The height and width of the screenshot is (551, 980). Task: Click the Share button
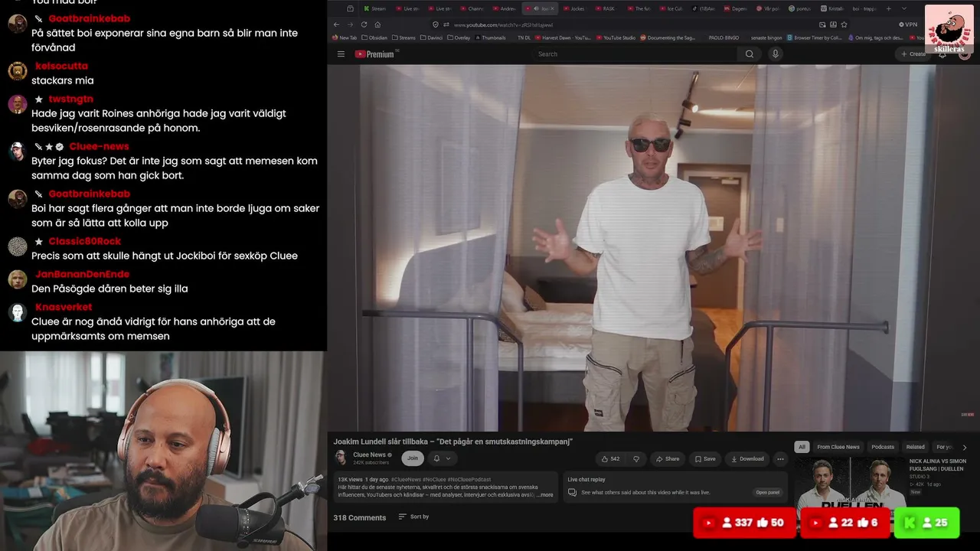tap(668, 459)
